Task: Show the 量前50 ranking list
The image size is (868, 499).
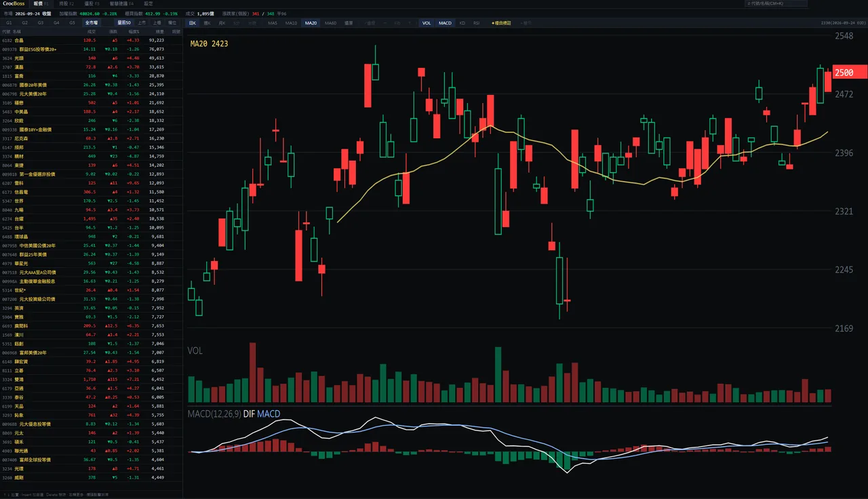Action: tap(123, 22)
